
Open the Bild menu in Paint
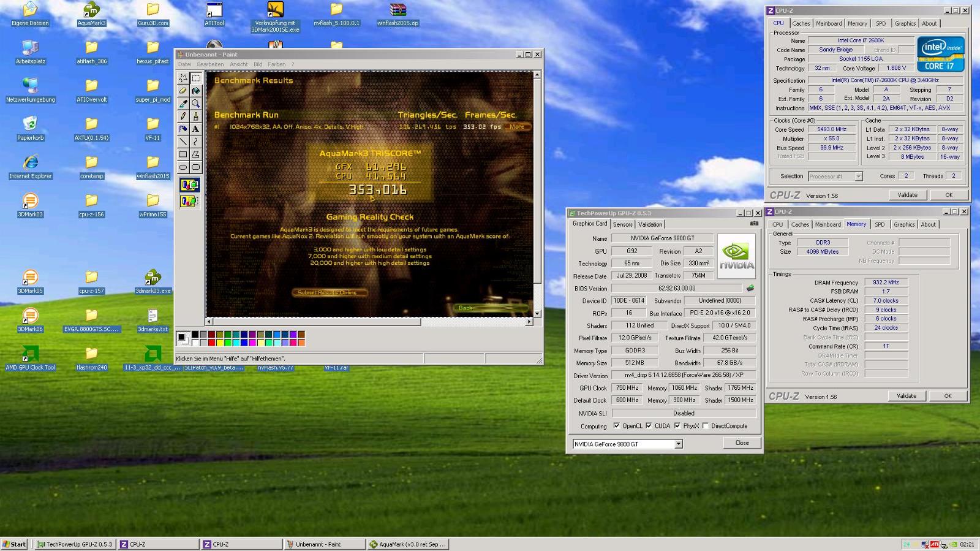click(x=258, y=64)
